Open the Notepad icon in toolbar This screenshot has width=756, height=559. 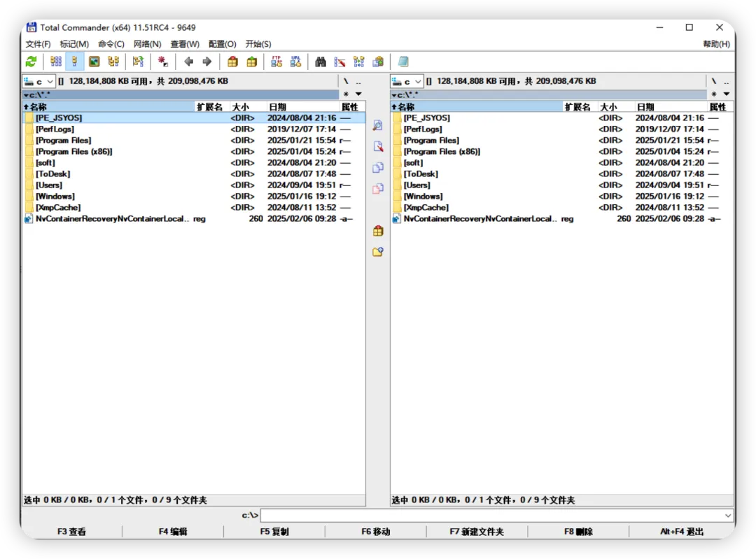(403, 62)
